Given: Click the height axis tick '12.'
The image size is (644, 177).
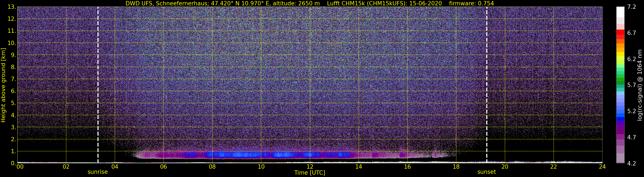Looking at the screenshot, I should tap(12, 19).
